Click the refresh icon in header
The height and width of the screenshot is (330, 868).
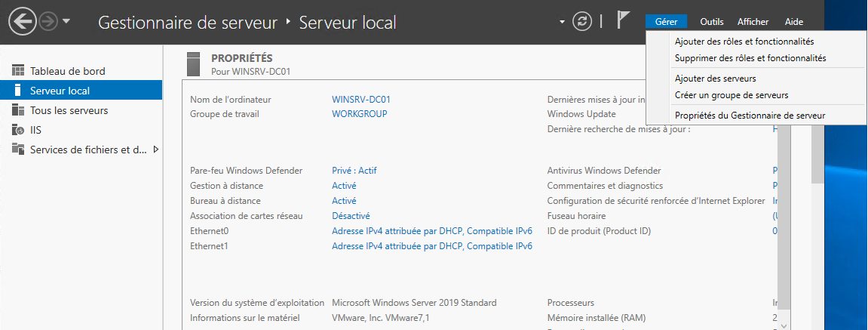click(x=581, y=22)
